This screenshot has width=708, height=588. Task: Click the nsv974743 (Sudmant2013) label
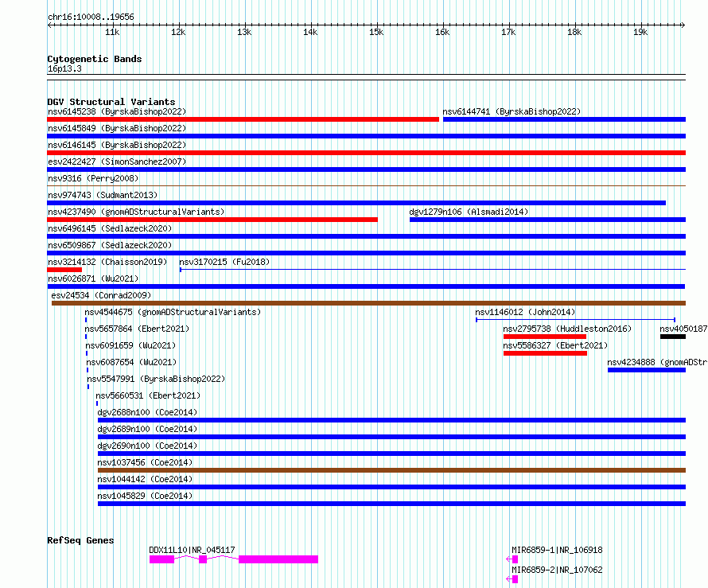(x=103, y=195)
